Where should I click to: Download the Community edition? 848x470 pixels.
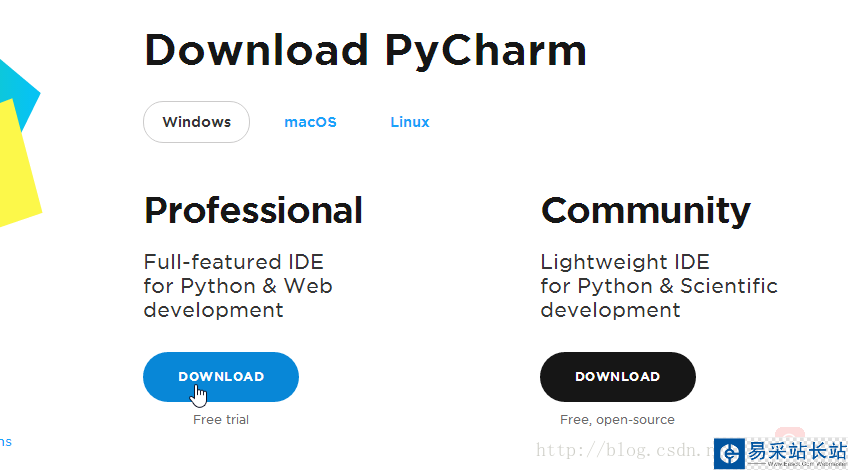(x=618, y=377)
